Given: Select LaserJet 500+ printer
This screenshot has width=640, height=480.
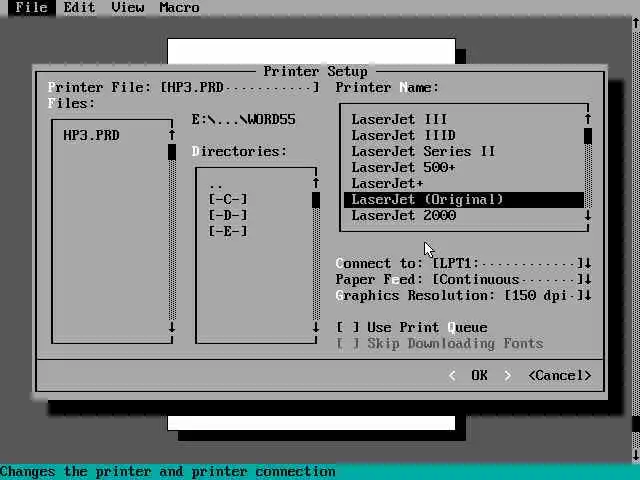Looking at the screenshot, I should pyautogui.click(x=403, y=167).
